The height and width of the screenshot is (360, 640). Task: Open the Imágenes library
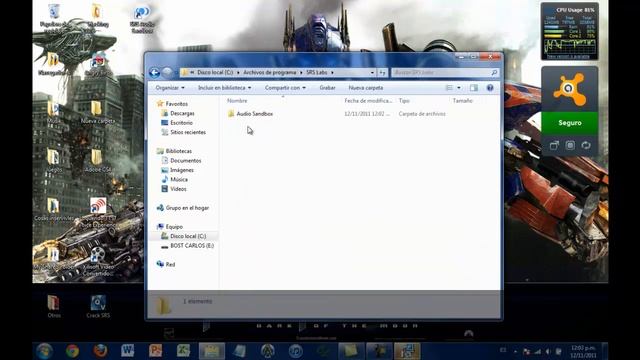pos(182,170)
